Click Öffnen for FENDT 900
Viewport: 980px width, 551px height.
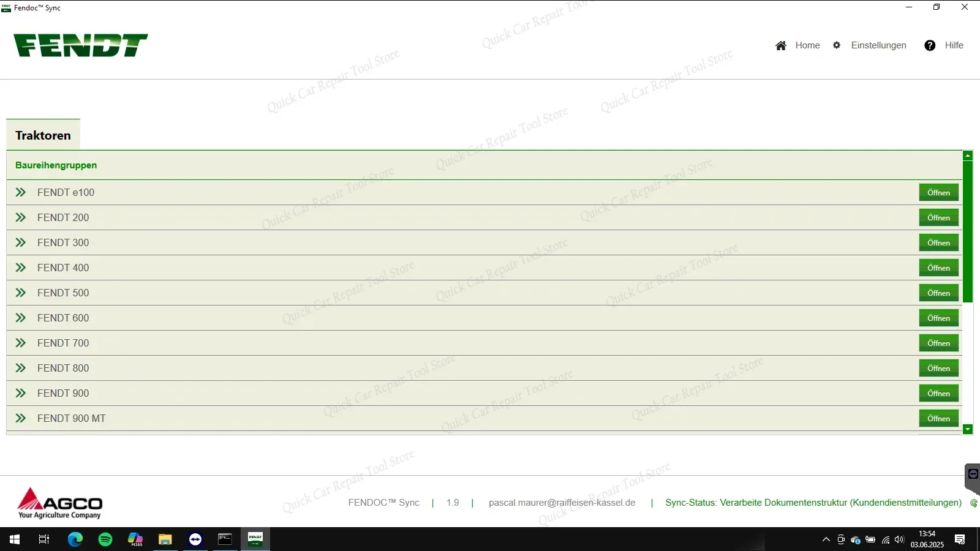point(938,393)
